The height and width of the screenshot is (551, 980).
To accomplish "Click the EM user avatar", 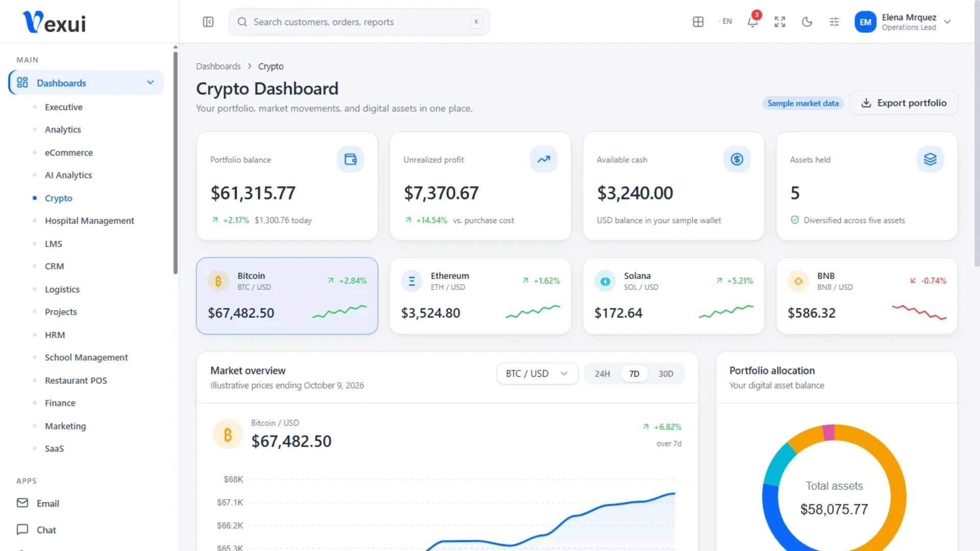I will tap(865, 22).
